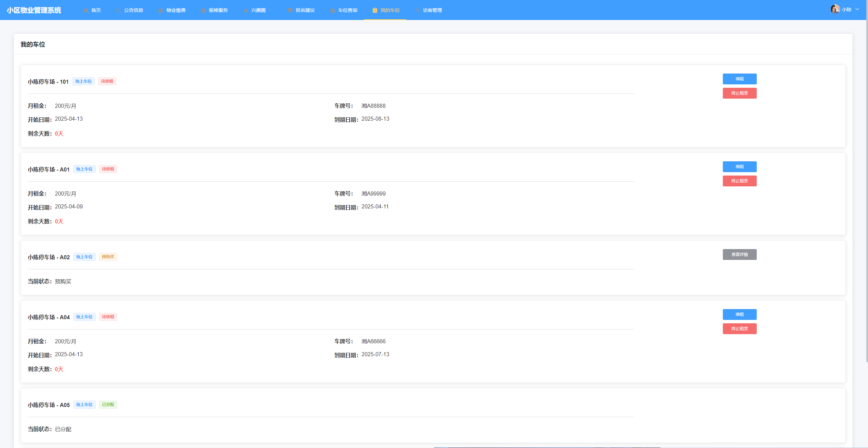Viewport: 868px width, 448px height.
Task: Open the 小陈 user dropdown arrow
Action: tap(857, 9)
